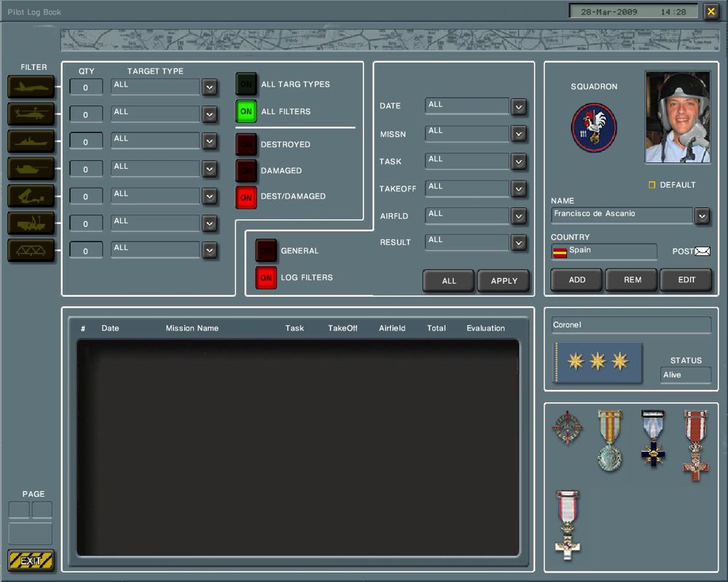Screen dimensions: 728x582
Task: Click the missile launcher filter icon
Action: click(x=31, y=196)
